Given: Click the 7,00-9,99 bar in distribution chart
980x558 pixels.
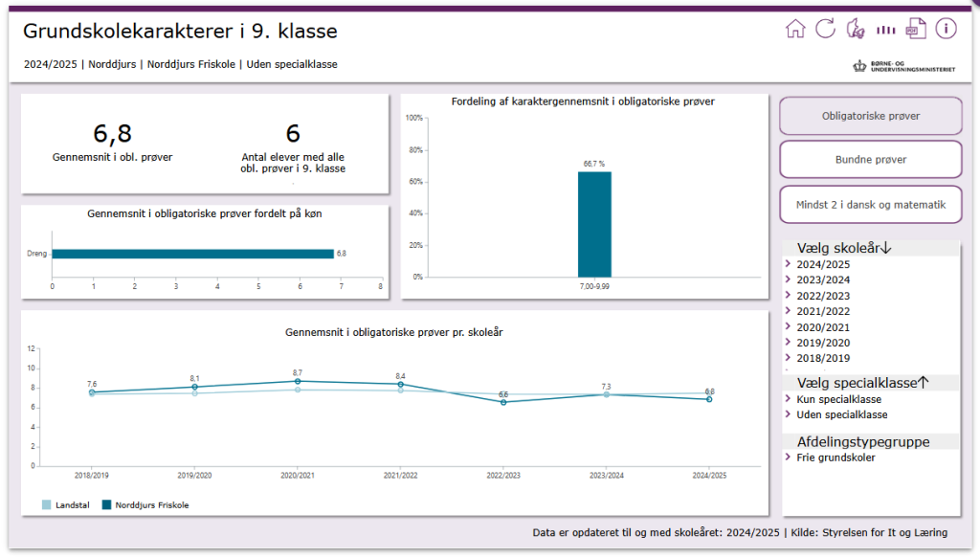Looking at the screenshot, I should coord(594,225).
